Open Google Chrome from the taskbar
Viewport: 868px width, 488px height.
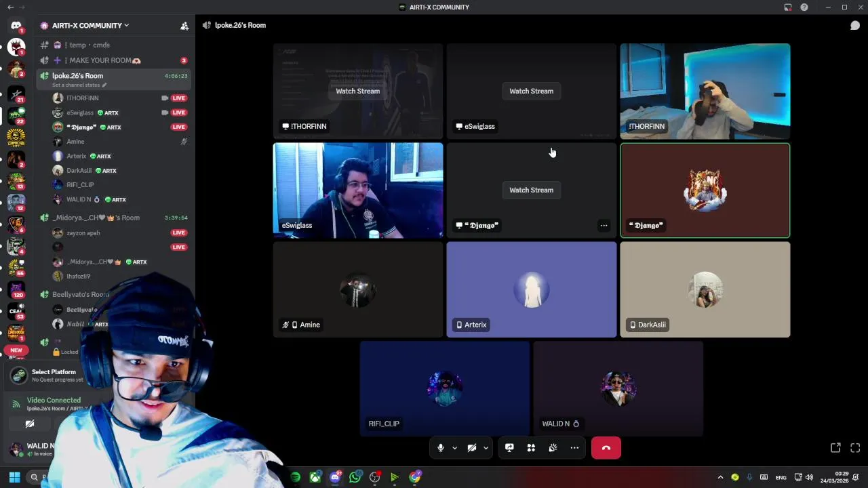pyautogui.click(x=415, y=477)
